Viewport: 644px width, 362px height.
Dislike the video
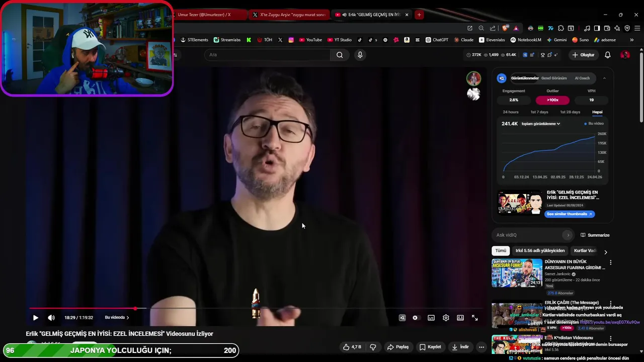373,347
